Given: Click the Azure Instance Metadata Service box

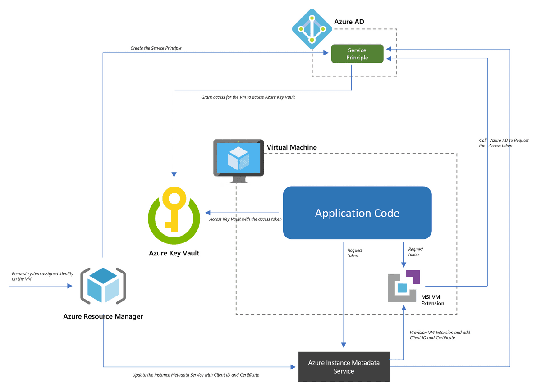Looking at the screenshot, I should click(x=344, y=367).
